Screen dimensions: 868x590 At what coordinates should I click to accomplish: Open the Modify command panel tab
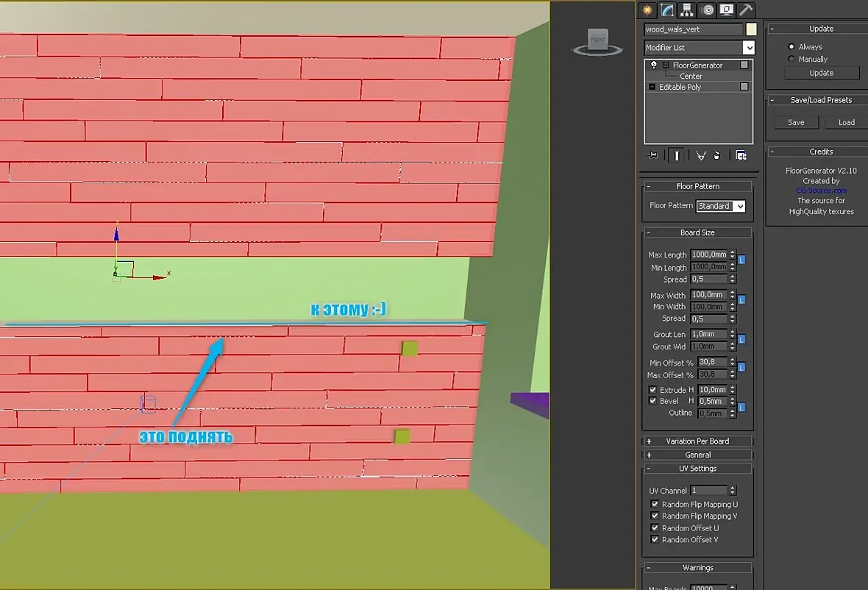(667, 10)
